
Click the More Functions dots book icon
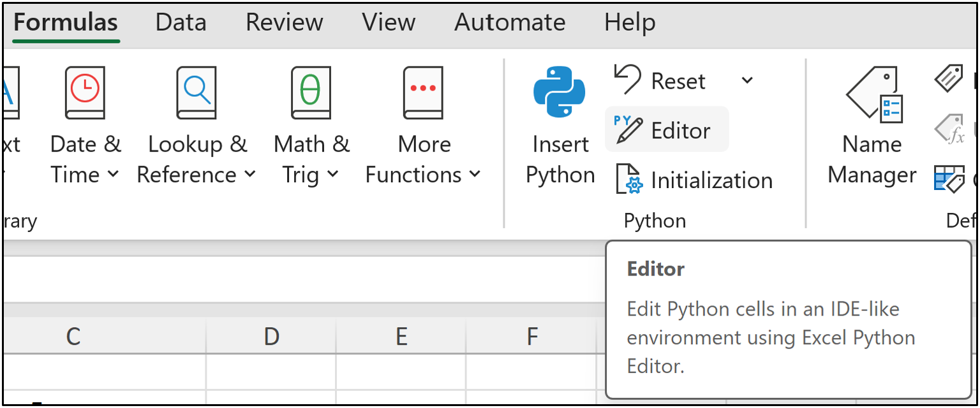(422, 93)
